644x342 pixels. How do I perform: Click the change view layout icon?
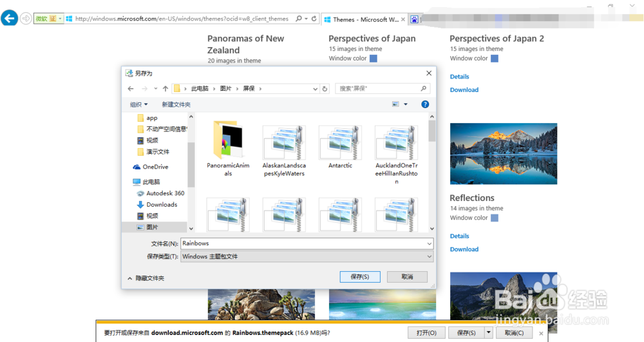point(395,104)
